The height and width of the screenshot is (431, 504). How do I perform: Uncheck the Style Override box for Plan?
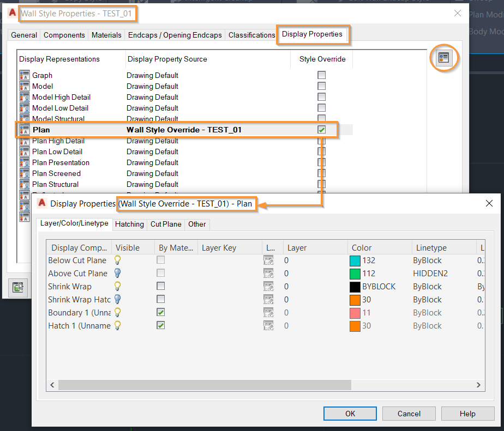321,130
